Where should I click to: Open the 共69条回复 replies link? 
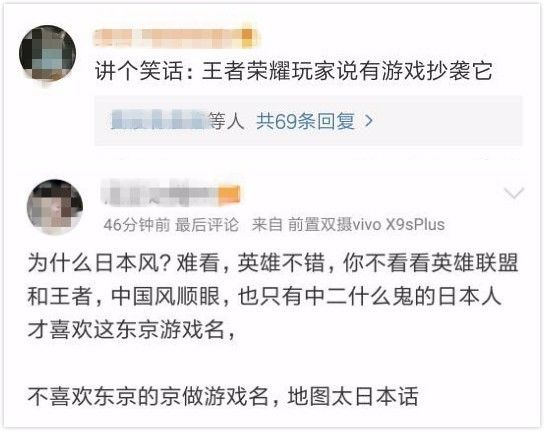[x=305, y=121]
